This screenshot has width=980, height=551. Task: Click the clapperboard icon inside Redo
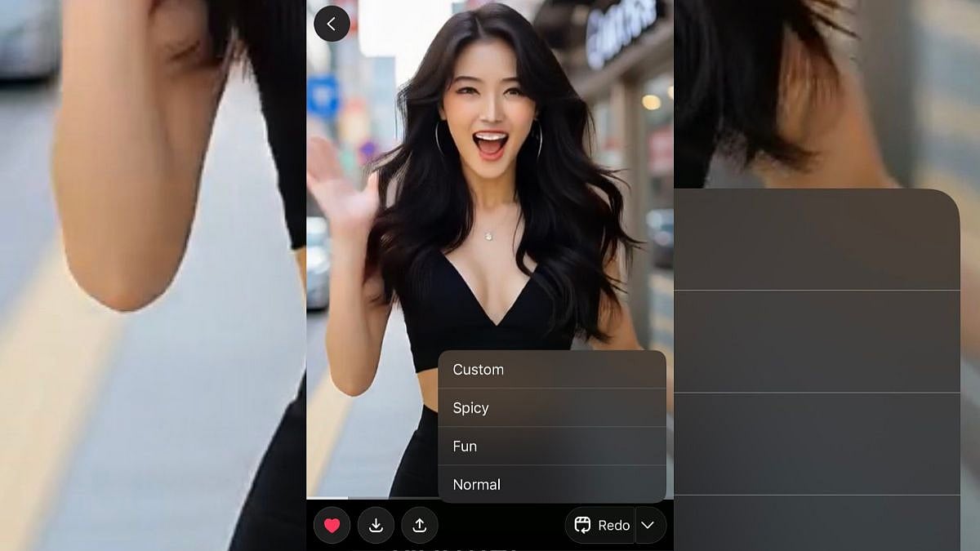(x=582, y=526)
